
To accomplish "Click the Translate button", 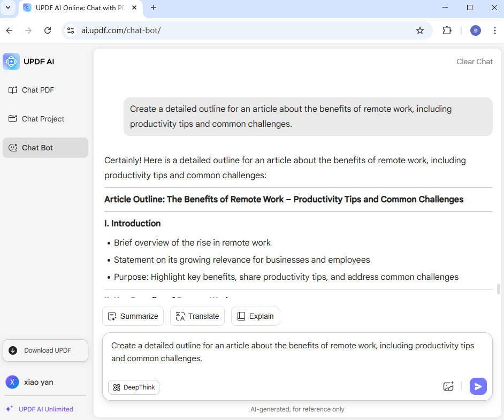I will pyautogui.click(x=197, y=316).
